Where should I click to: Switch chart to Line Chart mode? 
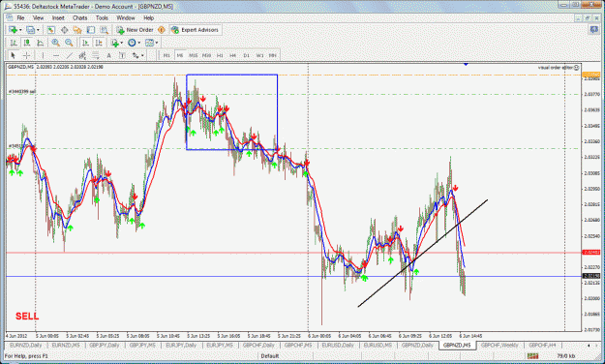(40, 43)
